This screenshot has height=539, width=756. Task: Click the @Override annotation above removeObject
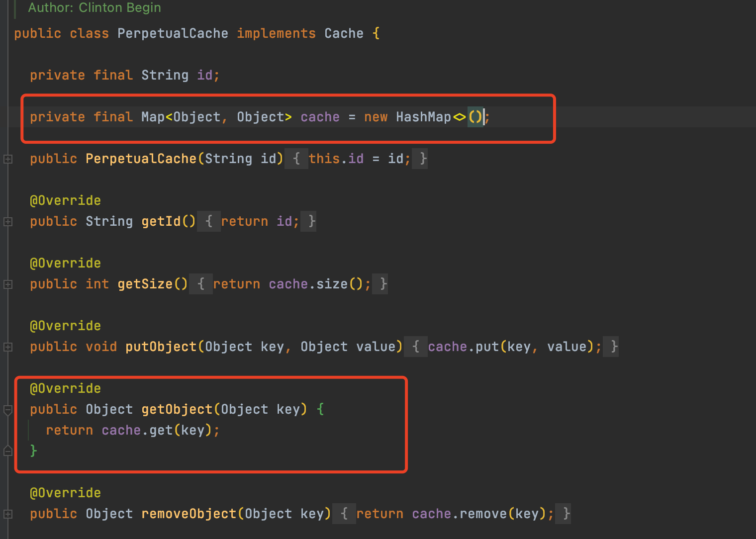[65, 493]
